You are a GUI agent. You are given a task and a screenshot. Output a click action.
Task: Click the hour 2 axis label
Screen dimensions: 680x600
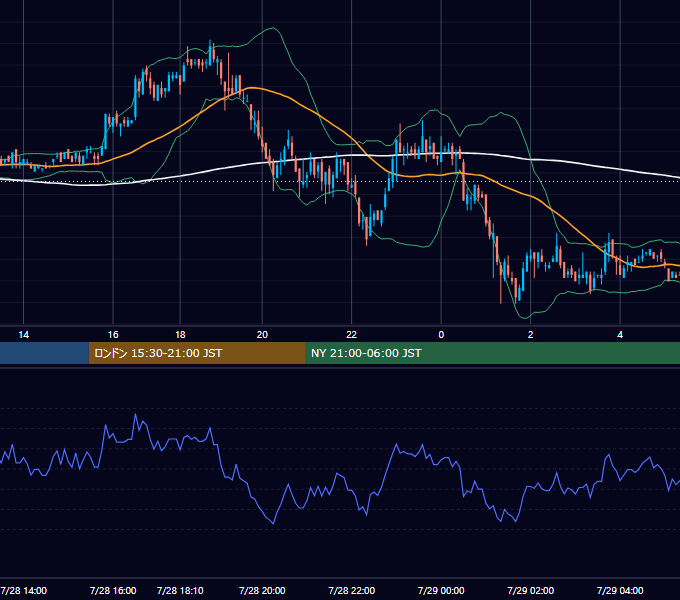(x=530, y=335)
